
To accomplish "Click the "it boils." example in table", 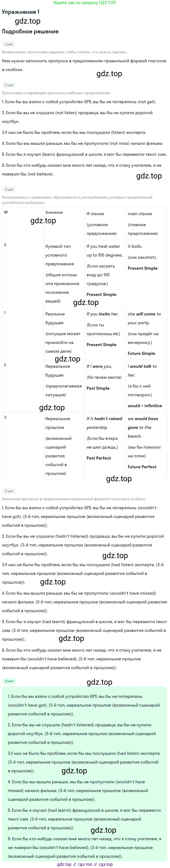I will click(x=135, y=246).
